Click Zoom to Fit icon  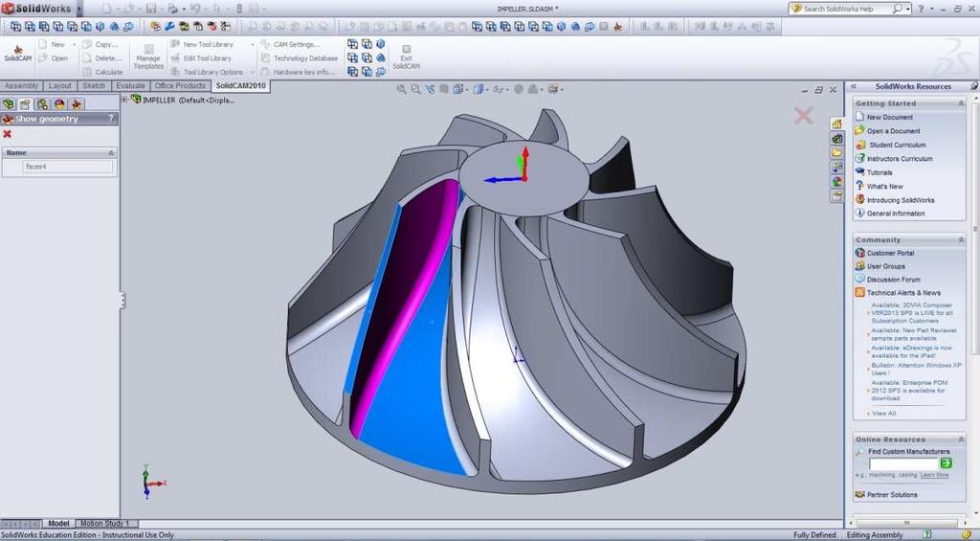(401, 89)
